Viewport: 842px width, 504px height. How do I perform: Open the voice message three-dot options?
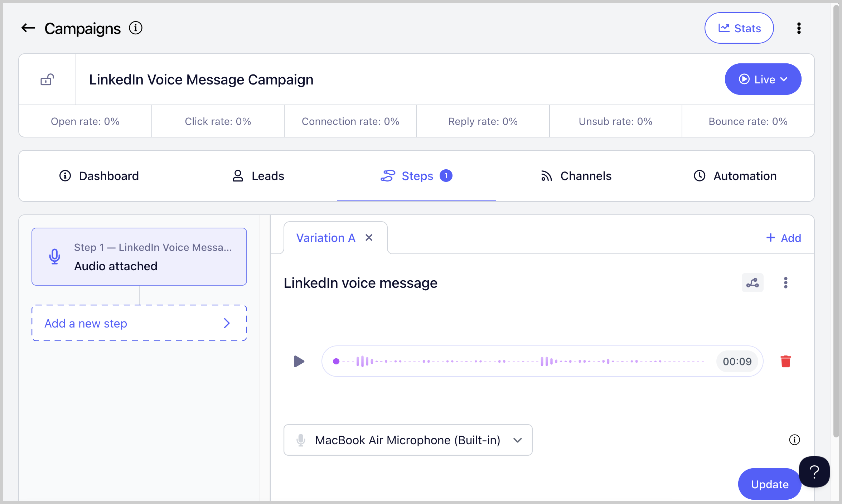(785, 283)
